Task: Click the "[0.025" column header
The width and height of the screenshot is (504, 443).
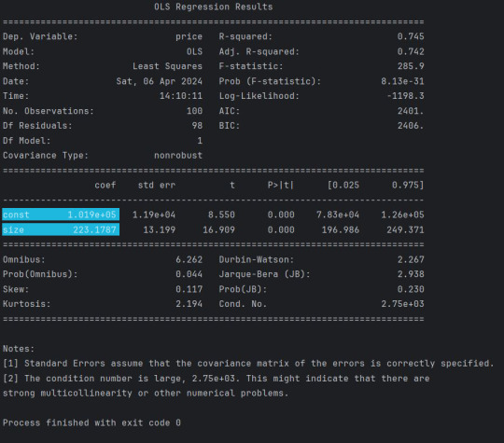Action: pyautogui.click(x=343, y=185)
